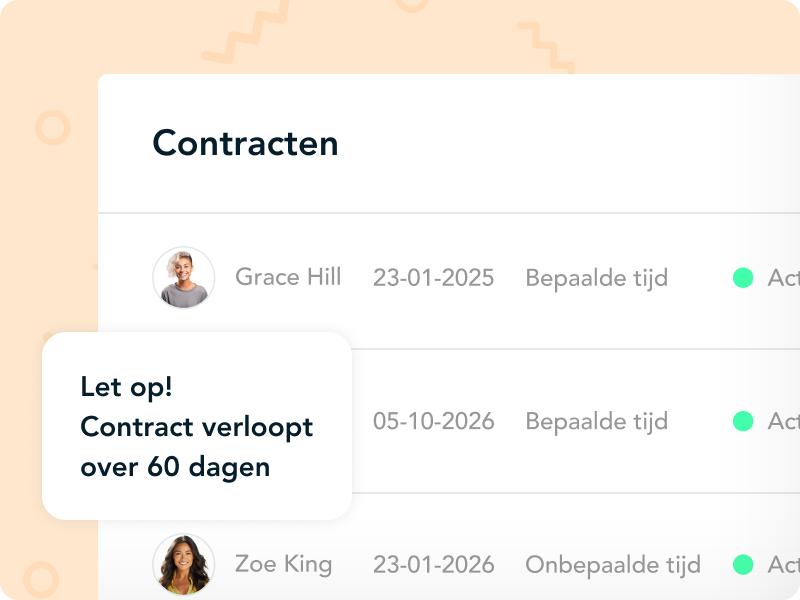Click the date 05-10-2026
800x600 pixels.
click(433, 421)
